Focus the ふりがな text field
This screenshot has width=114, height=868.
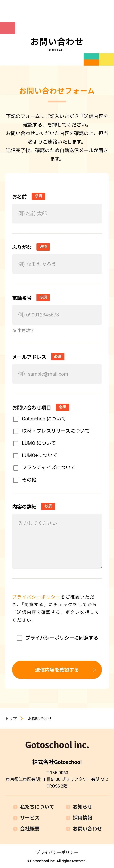point(57,264)
